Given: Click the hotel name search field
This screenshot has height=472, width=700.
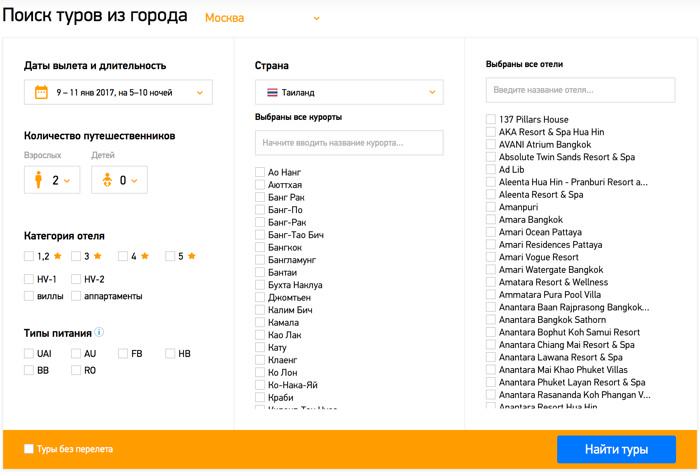Looking at the screenshot, I should (x=580, y=90).
